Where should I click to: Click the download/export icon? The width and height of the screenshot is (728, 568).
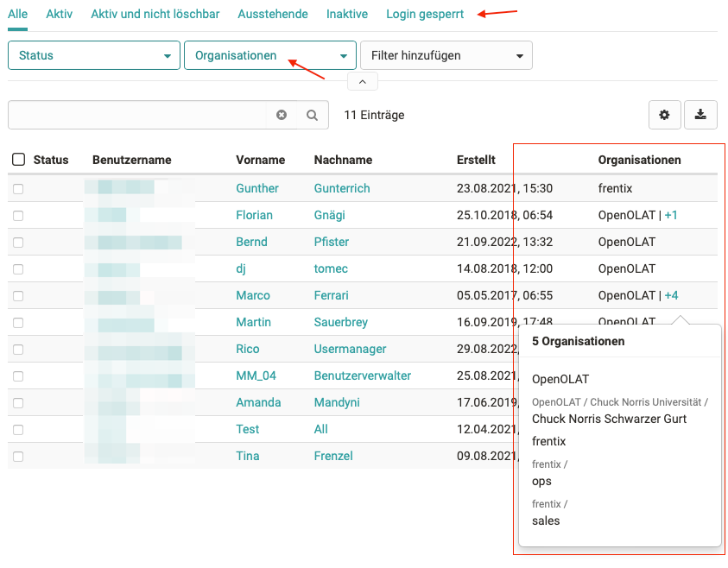(700, 114)
